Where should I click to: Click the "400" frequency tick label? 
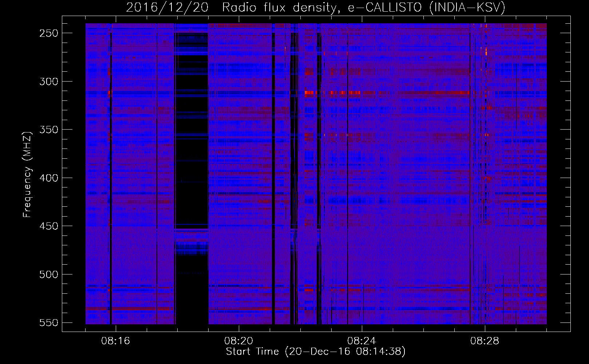pos(49,178)
